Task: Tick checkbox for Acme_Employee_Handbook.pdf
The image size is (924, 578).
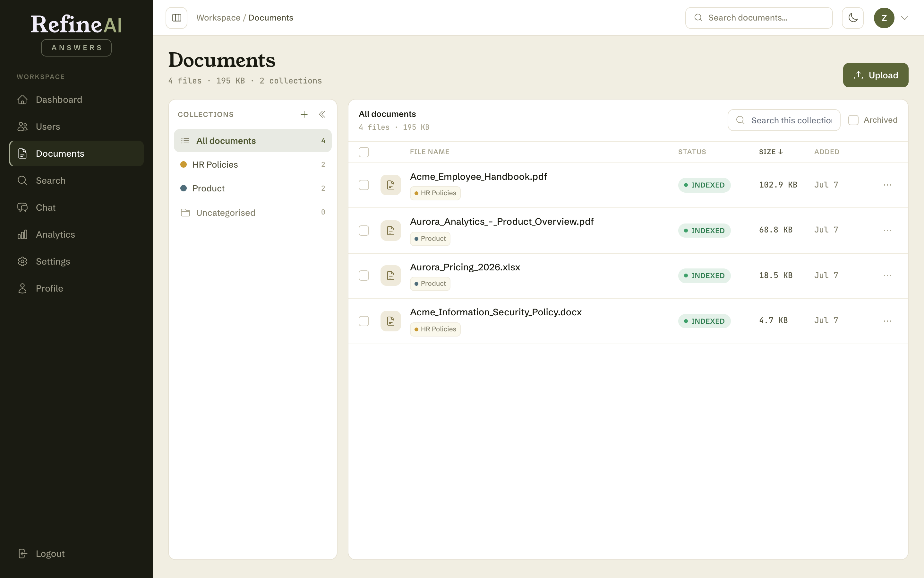Action: pyautogui.click(x=364, y=185)
